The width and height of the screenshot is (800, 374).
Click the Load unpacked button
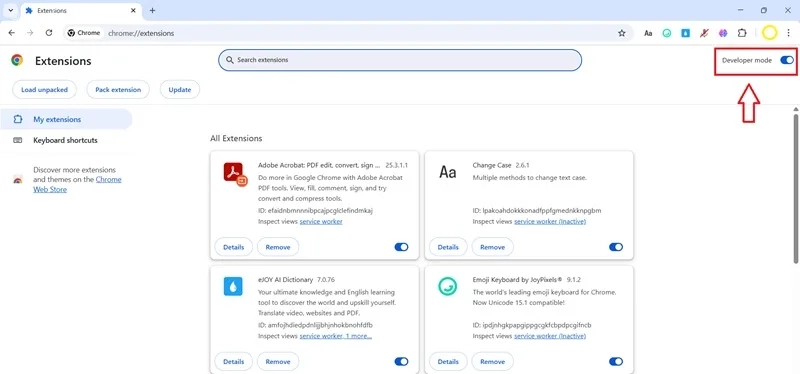(x=44, y=89)
